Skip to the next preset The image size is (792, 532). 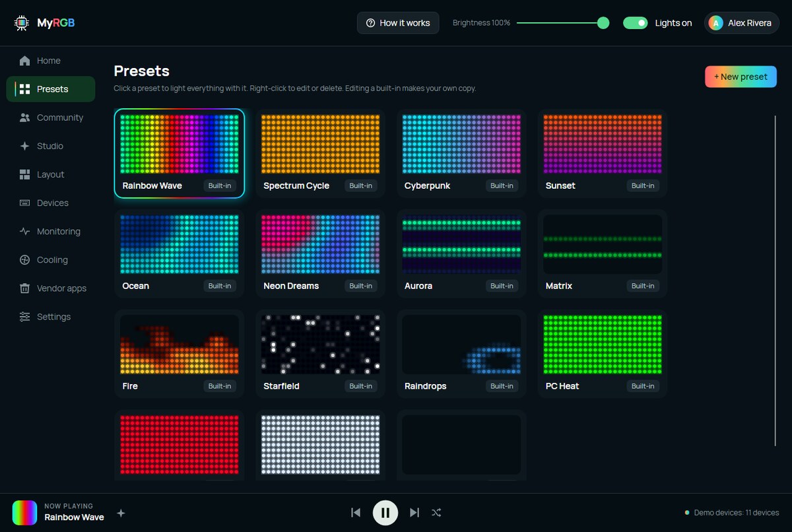click(414, 512)
